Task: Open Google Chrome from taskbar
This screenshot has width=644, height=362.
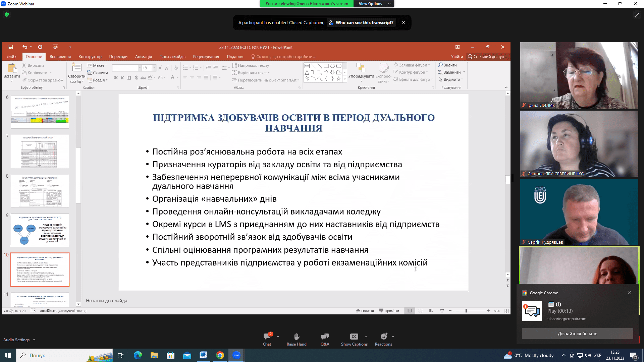Action: pyautogui.click(x=220, y=355)
